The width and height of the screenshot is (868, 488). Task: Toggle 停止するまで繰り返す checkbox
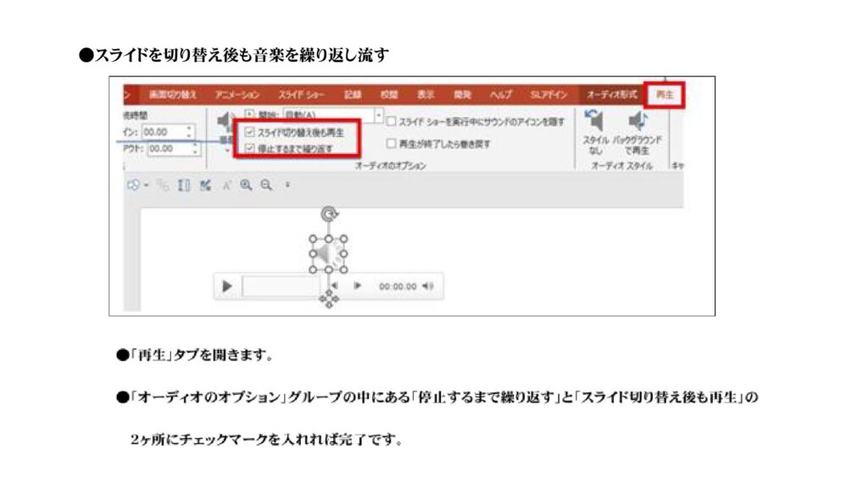pos(249,148)
